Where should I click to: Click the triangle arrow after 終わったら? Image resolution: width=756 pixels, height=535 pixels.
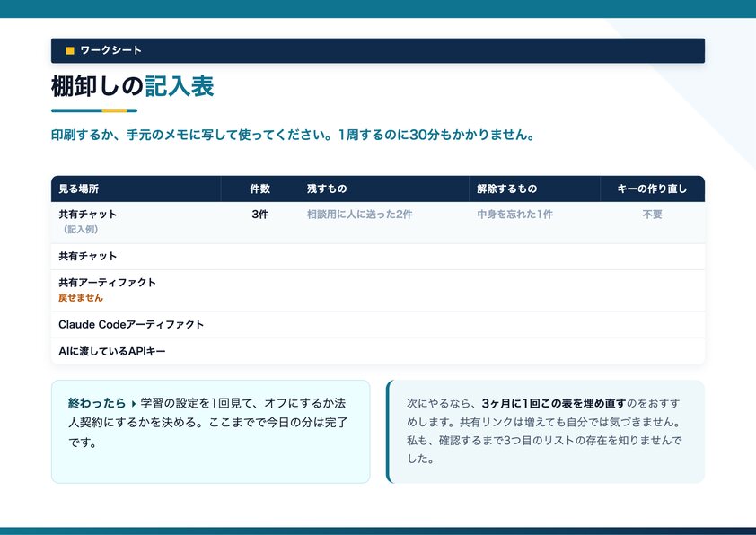click(x=134, y=403)
